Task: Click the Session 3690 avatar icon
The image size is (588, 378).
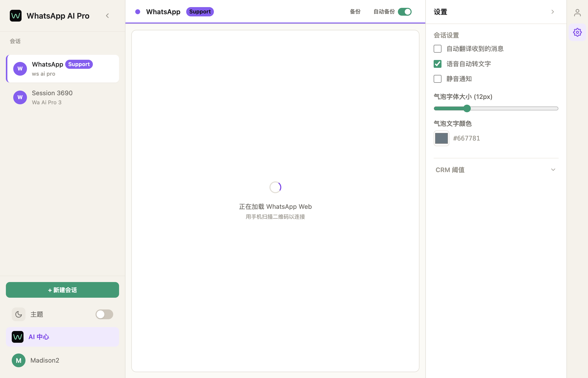Action: [20, 97]
